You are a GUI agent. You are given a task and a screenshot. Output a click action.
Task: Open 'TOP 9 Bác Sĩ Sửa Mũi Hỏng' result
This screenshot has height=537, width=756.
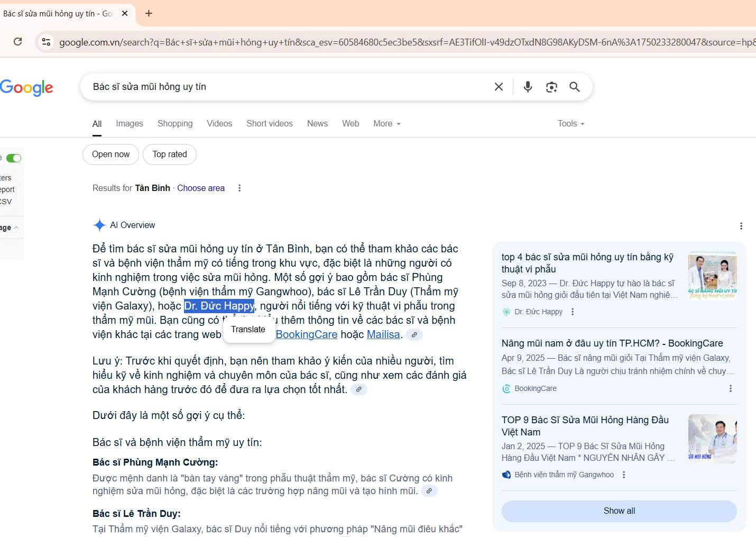[585, 426]
